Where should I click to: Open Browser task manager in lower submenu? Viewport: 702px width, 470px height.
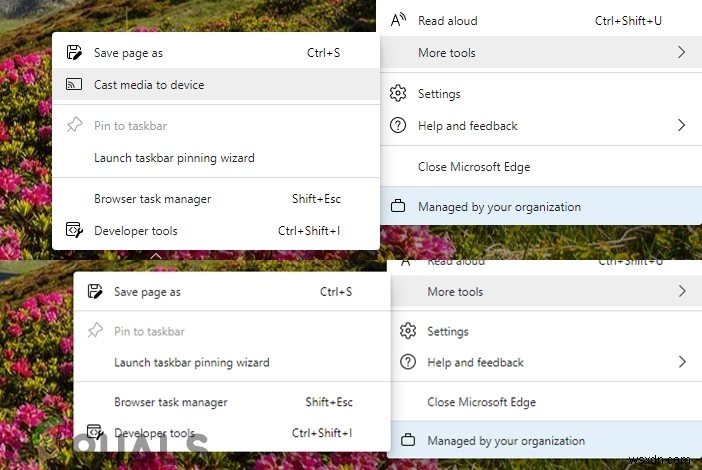(171, 402)
